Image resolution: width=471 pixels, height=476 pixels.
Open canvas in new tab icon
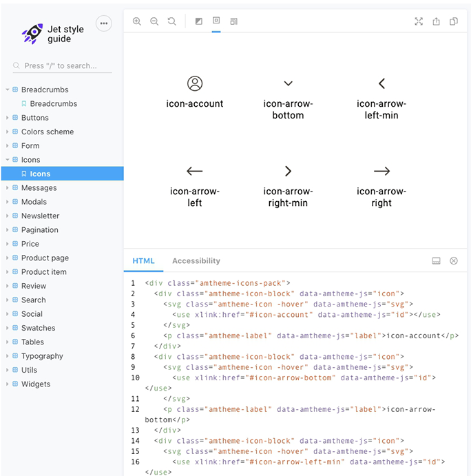[436, 21]
